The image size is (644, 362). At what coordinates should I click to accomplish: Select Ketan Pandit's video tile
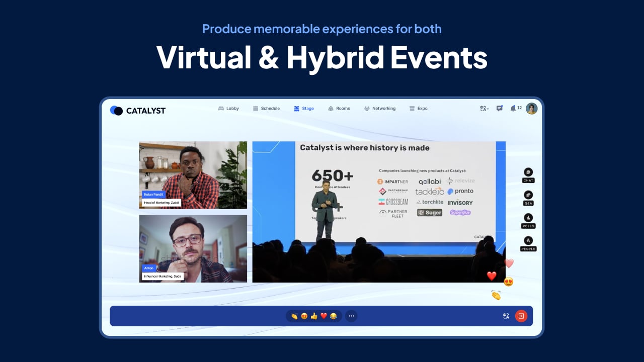[x=193, y=175]
